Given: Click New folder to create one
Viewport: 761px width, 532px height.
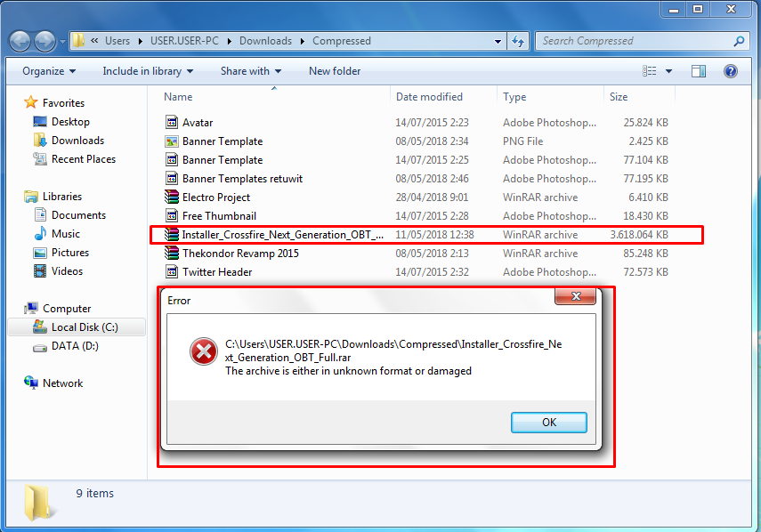Looking at the screenshot, I should [334, 71].
